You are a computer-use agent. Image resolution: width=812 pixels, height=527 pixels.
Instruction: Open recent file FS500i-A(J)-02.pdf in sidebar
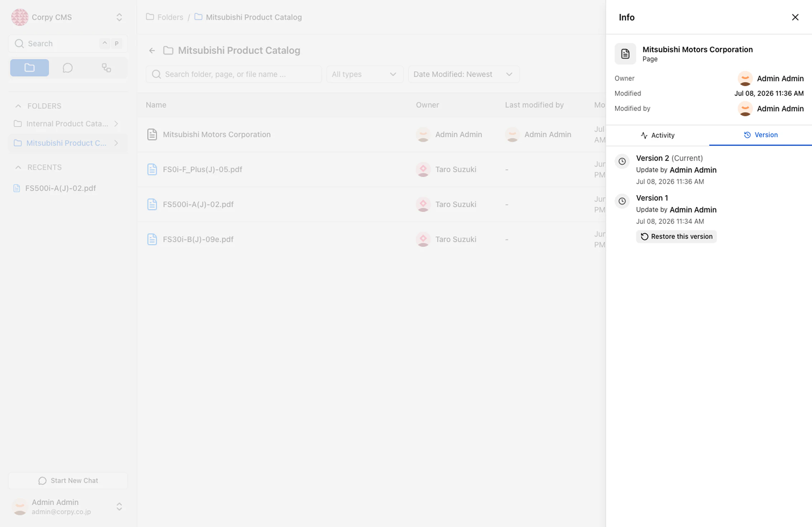pyautogui.click(x=60, y=188)
